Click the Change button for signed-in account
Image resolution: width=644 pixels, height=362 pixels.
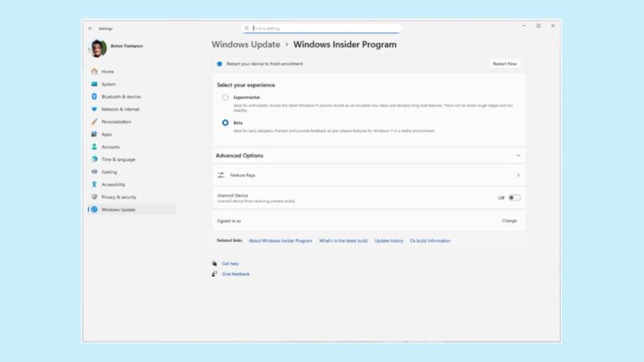click(509, 221)
